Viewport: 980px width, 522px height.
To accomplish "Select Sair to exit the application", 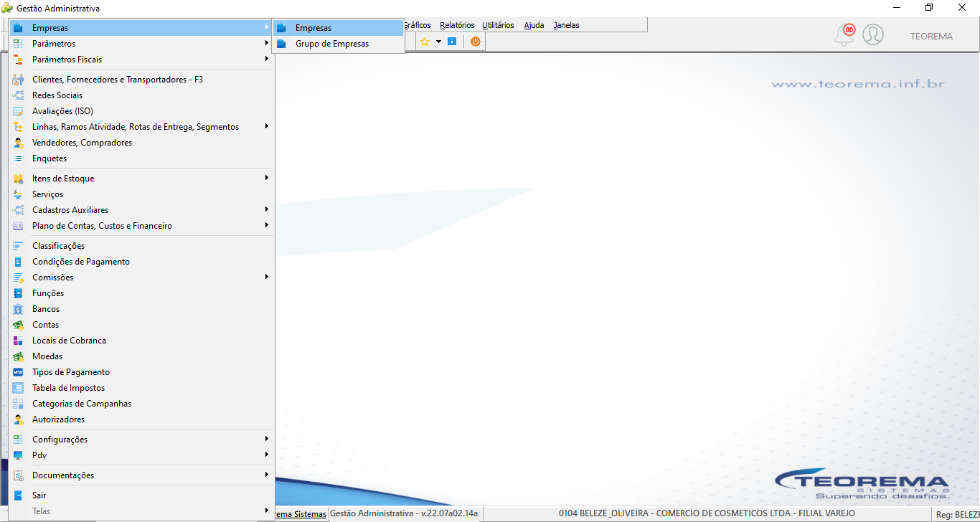I will coord(141,495).
